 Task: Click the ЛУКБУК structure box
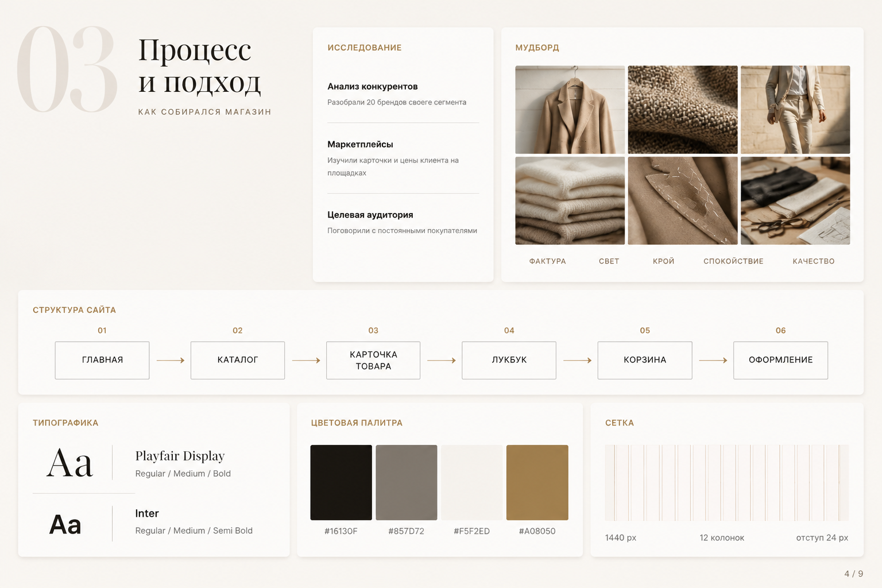[x=509, y=360]
